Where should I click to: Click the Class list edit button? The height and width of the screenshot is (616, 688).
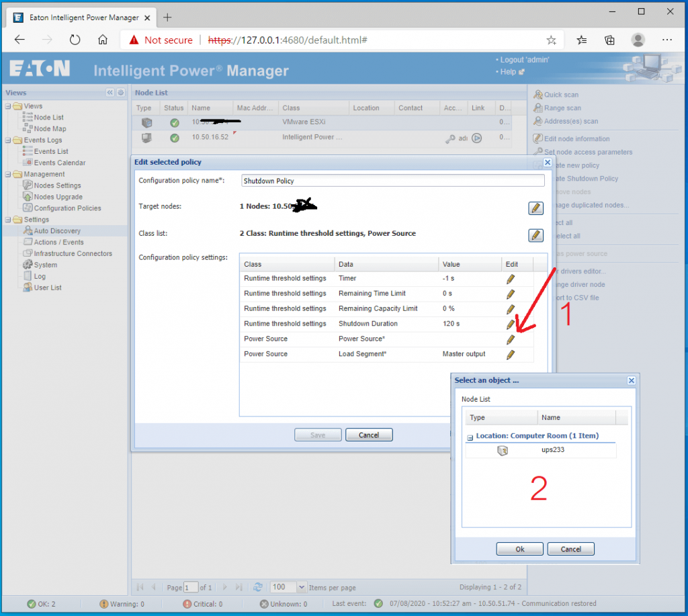535,235
